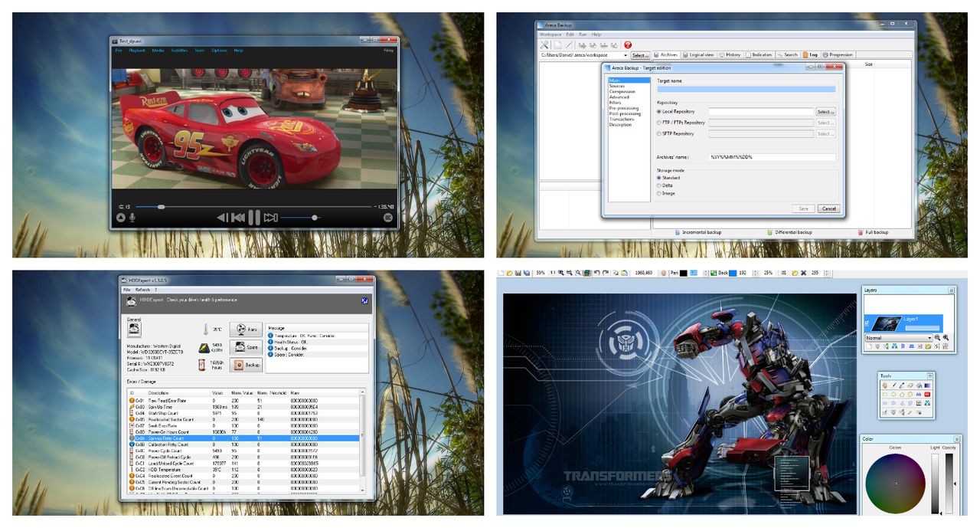Click Cancel in Target edition dialog
Image resolution: width=980 pixels, height=528 pixels.
[828, 208]
